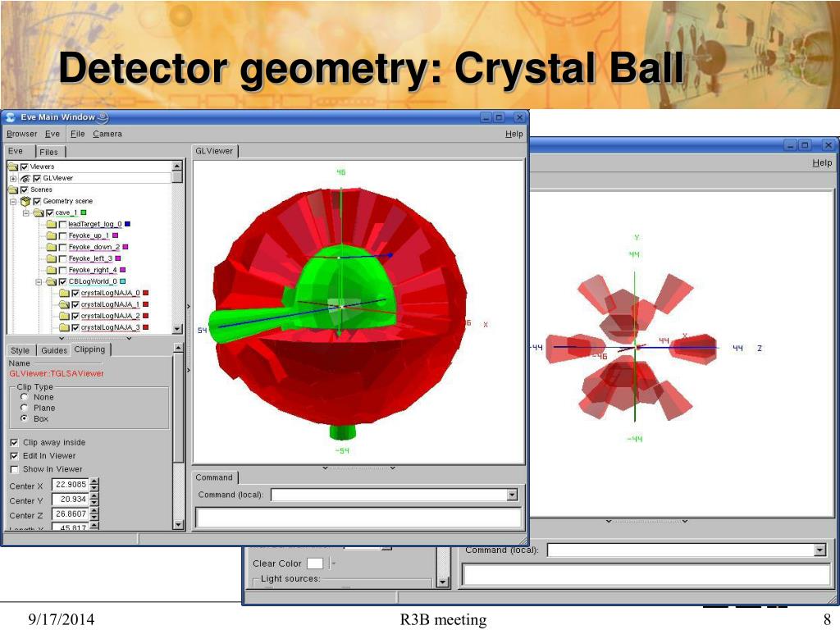Viewport: 840px width, 630px height.
Task: Open the Help menu in Eve Main Window
Action: coord(514,134)
